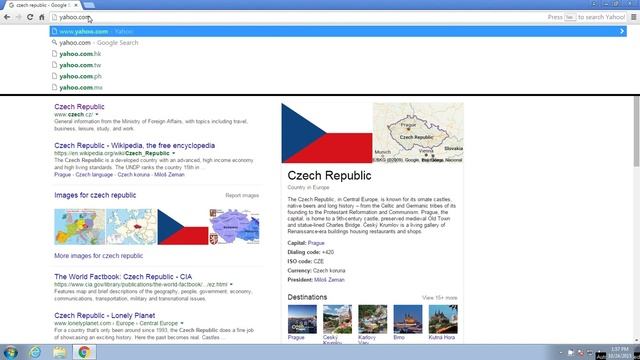
Task: Open the Windows Start menu
Action: [x=10, y=352]
